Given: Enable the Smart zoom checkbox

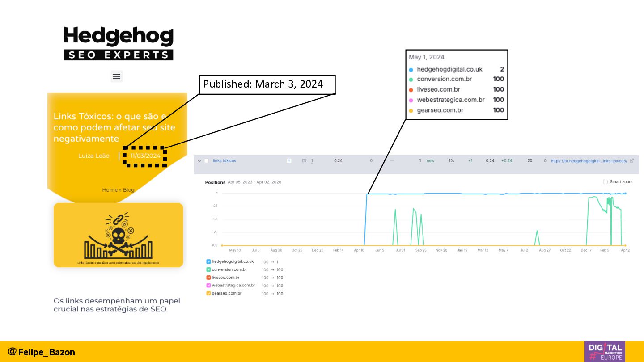Looking at the screenshot, I should (605, 182).
